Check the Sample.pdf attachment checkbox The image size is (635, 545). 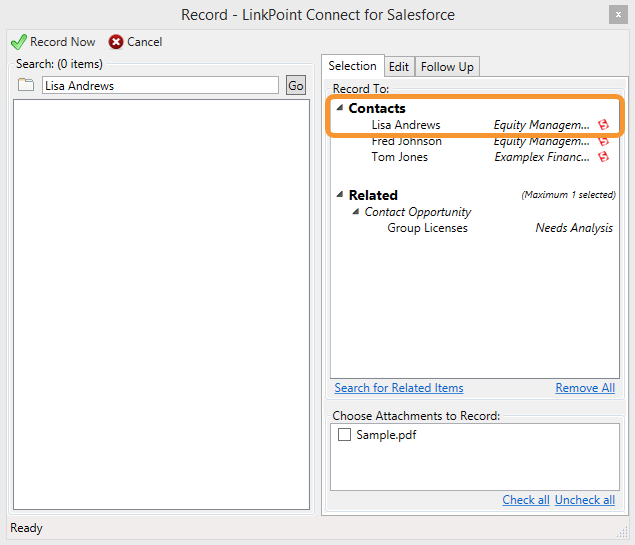tap(344, 435)
